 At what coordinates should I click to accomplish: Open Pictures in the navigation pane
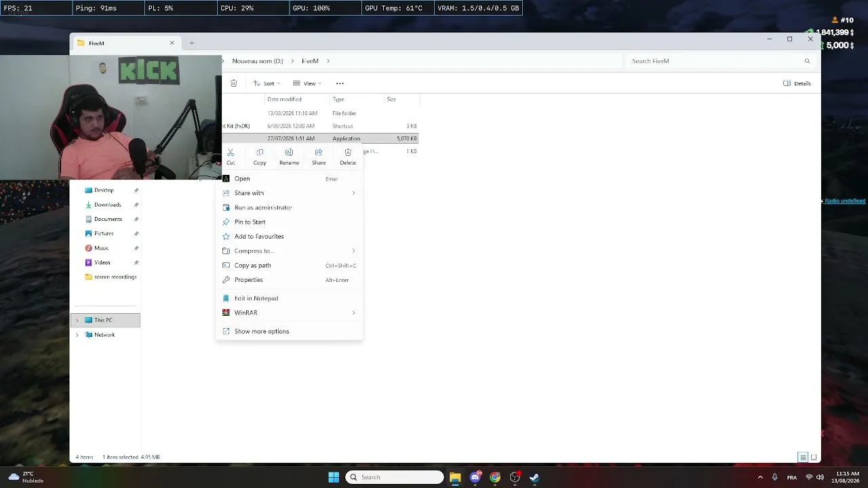coord(106,234)
